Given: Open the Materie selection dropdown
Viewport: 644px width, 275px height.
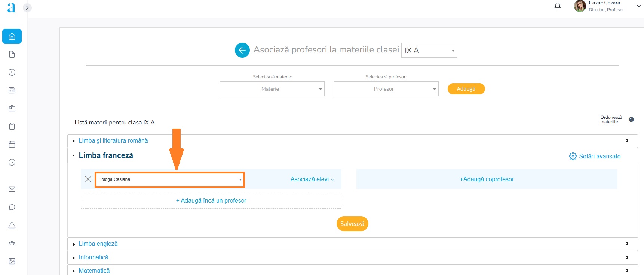Looking at the screenshot, I should [272, 89].
